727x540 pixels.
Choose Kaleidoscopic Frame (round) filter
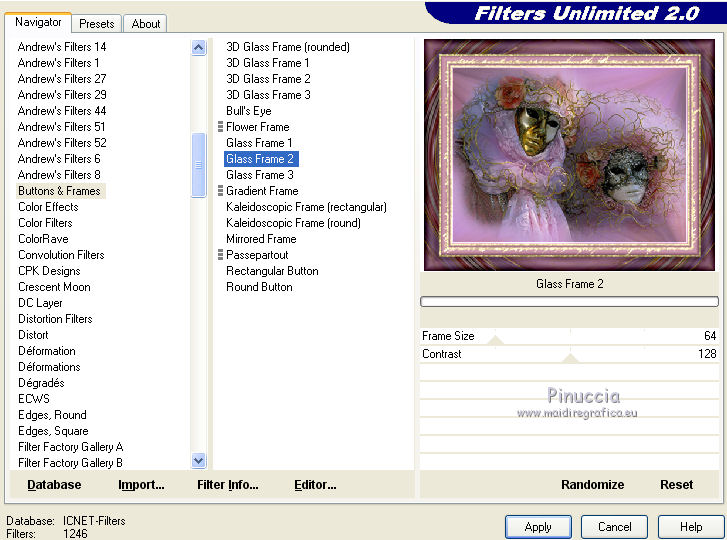coord(293,222)
